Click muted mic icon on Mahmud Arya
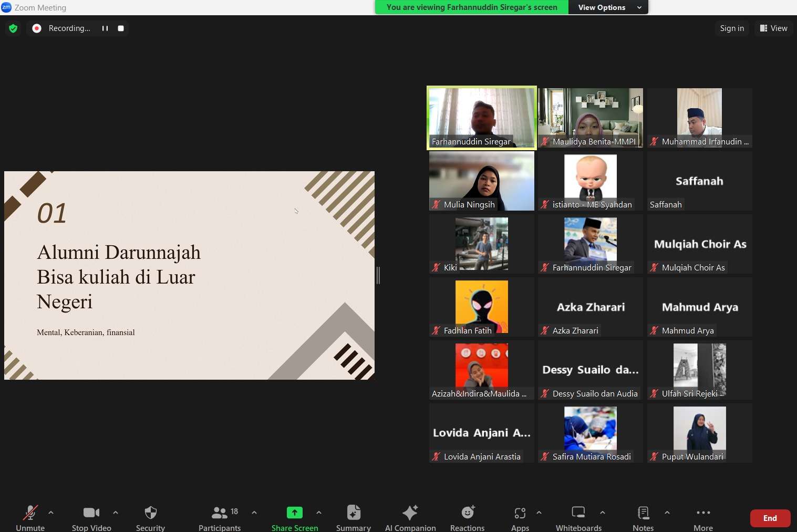The height and width of the screenshot is (532, 797). click(x=654, y=330)
